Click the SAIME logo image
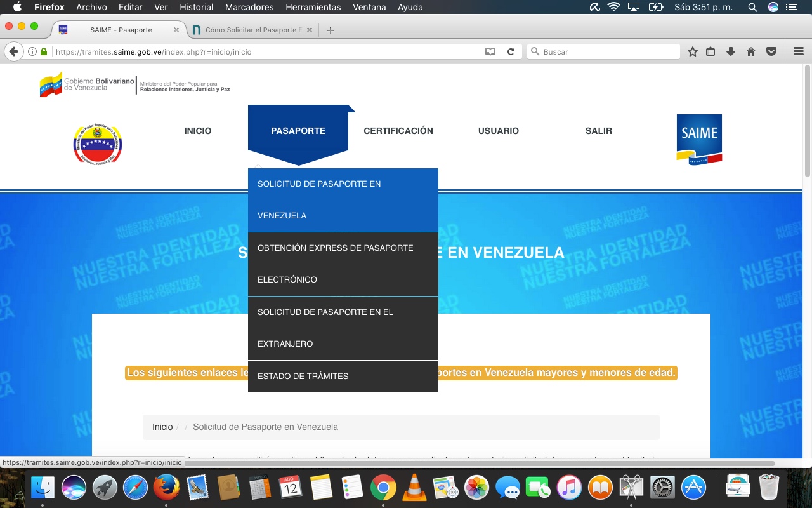Image resolution: width=812 pixels, height=508 pixels. point(699,140)
